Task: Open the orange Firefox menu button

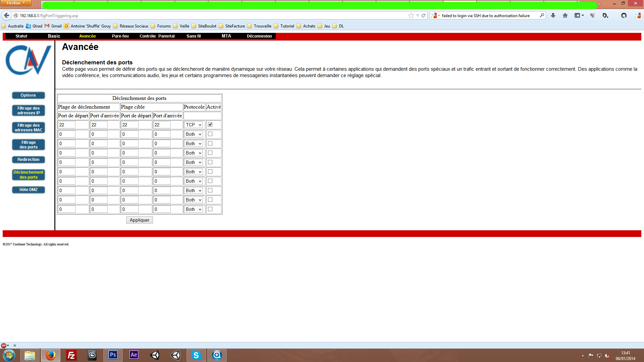Action: pyautogui.click(x=16, y=3)
